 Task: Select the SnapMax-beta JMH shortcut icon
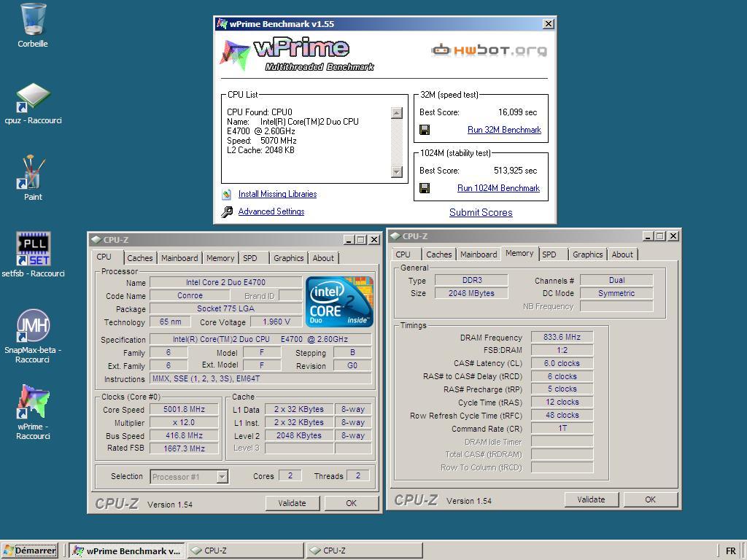point(34,326)
